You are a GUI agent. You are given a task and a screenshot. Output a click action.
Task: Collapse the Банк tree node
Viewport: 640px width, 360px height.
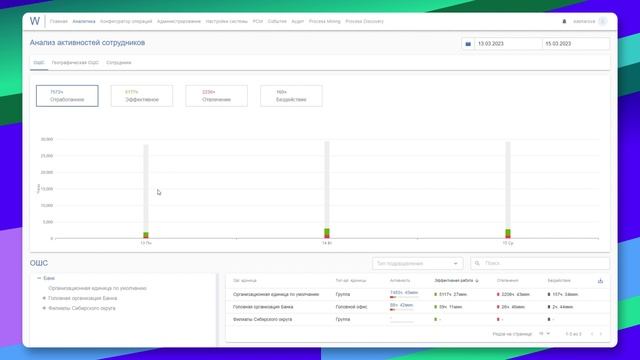pyautogui.click(x=39, y=278)
